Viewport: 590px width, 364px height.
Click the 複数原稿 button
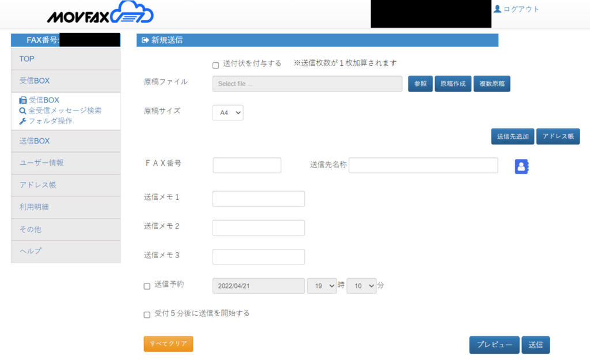pyautogui.click(x=492, y=84)
